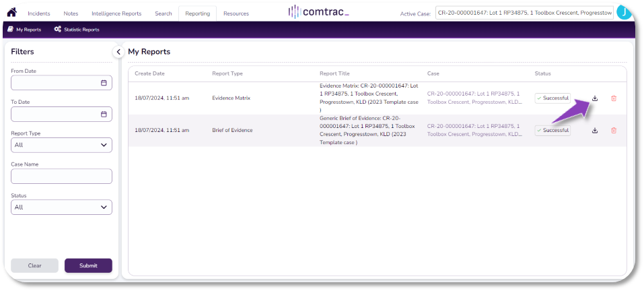Click the user avatar in top right
This screenshot has width=644, height=291.
click(x=624, y=13)
